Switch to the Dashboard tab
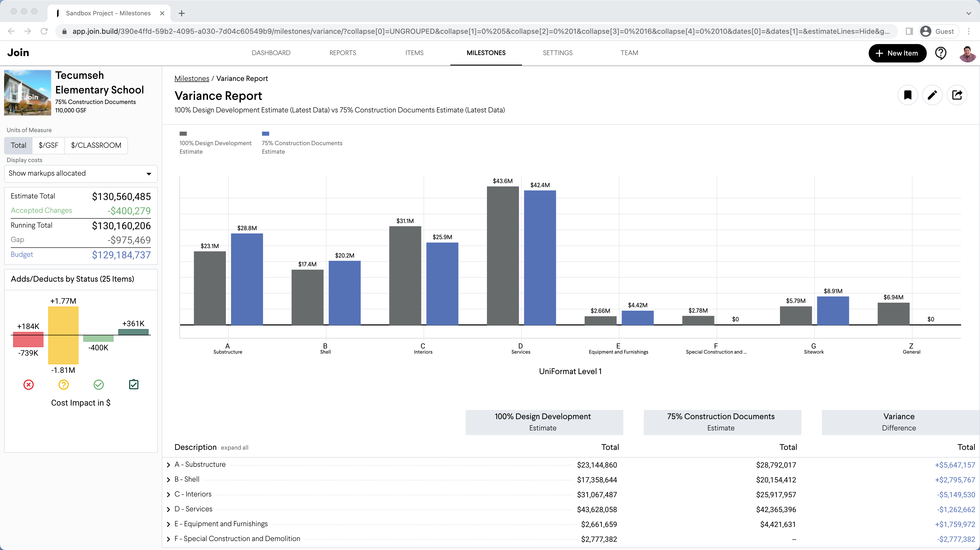The image size is (980, 550). [271, 53]
